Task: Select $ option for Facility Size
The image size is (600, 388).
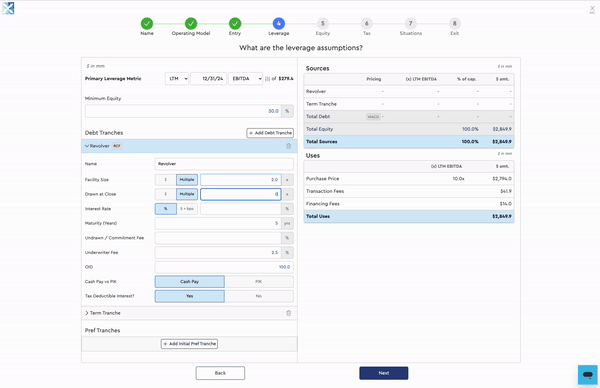Action: click(165, 180)
